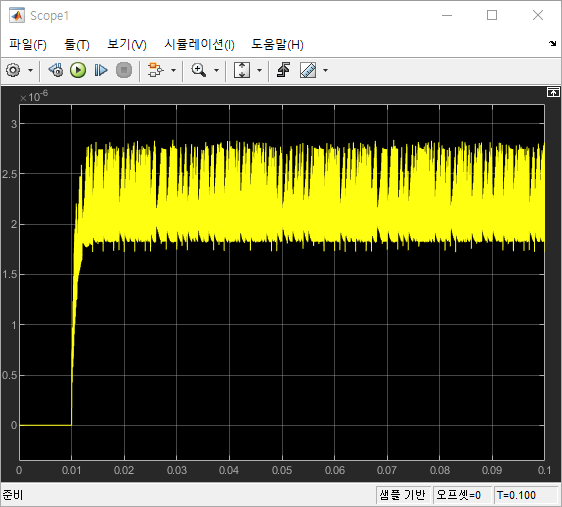Click the step forward icon
The width and height of the screenshot is (562, 507).
tap(101, 70)
